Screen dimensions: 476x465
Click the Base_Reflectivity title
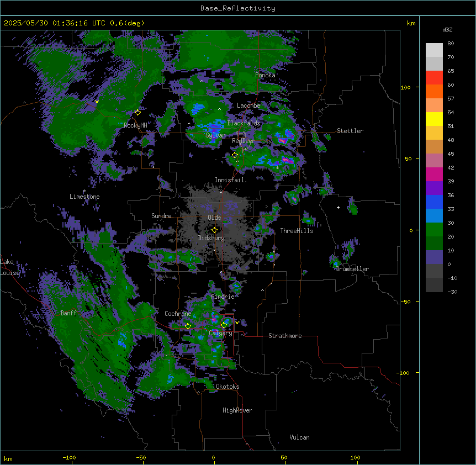tap(238, 8)
